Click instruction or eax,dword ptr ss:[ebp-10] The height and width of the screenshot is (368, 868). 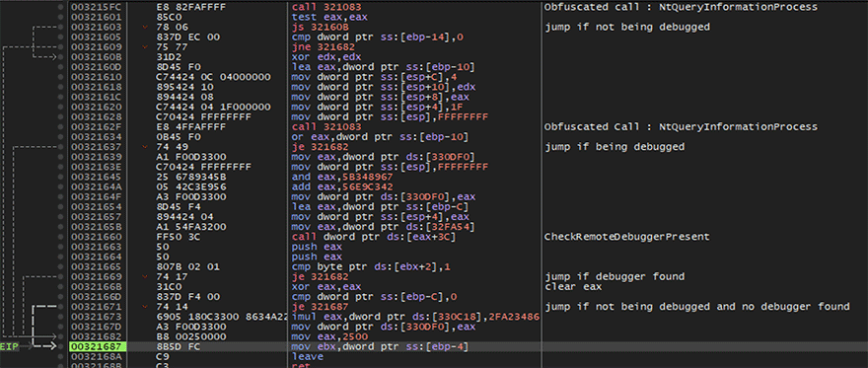tap(382, 137)
